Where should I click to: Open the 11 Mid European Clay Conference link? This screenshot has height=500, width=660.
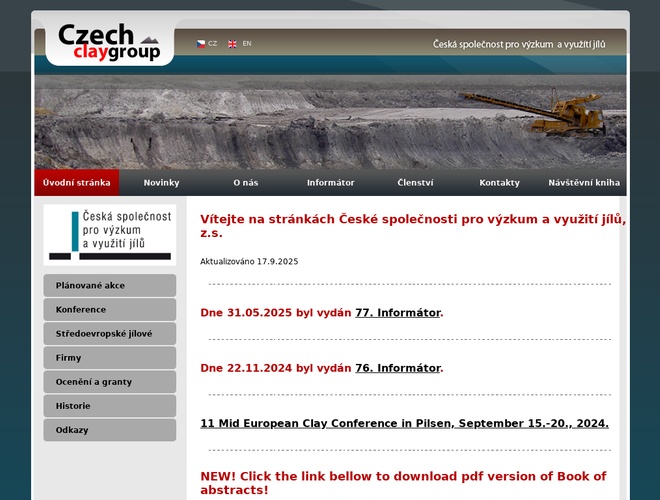pos(404,424)
